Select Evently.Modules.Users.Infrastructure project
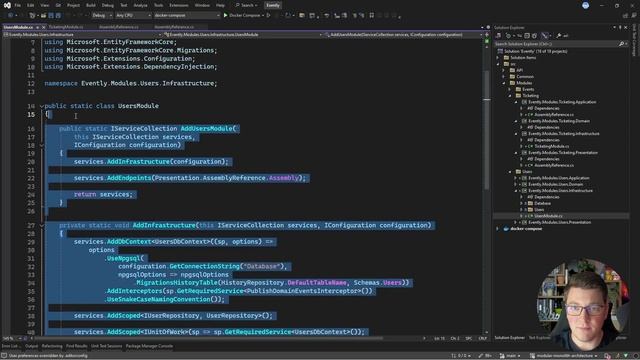This screenshot has width=640, height=360. [x=560, y=191]
